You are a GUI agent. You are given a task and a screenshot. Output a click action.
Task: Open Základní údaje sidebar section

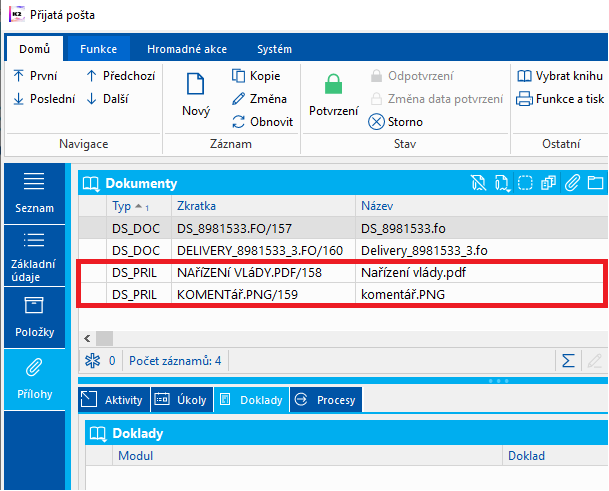point(35,256)
